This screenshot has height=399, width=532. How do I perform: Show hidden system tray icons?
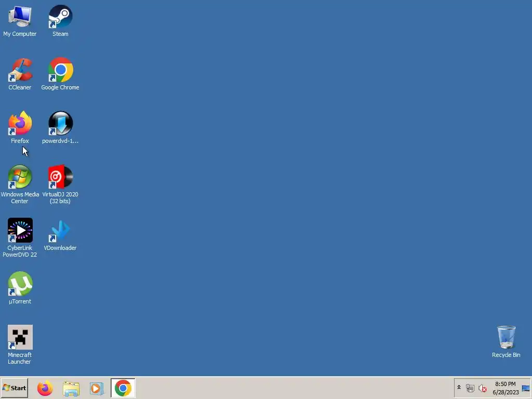[x=459, y=387]
